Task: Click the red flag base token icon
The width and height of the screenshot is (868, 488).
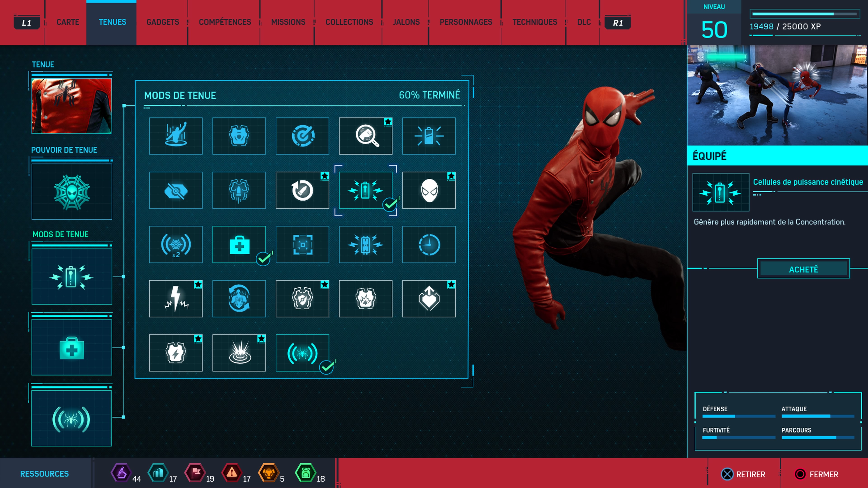Action: pos(195,473)
